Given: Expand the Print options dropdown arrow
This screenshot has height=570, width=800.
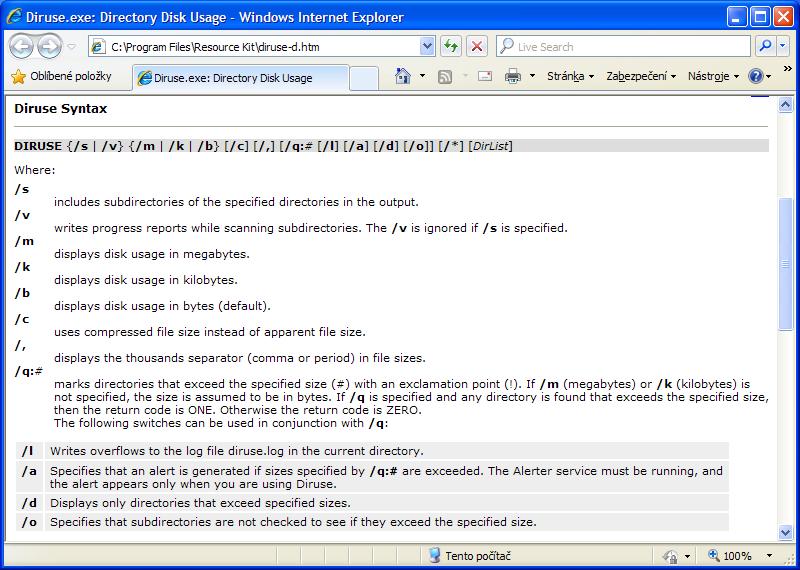Looking at the screenshot, I should click(532, 77).
